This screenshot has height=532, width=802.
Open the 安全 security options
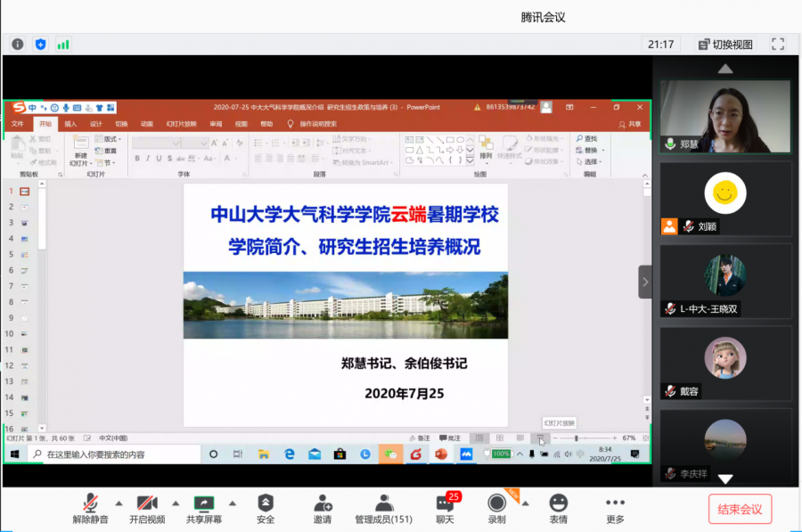pos(266,509)
